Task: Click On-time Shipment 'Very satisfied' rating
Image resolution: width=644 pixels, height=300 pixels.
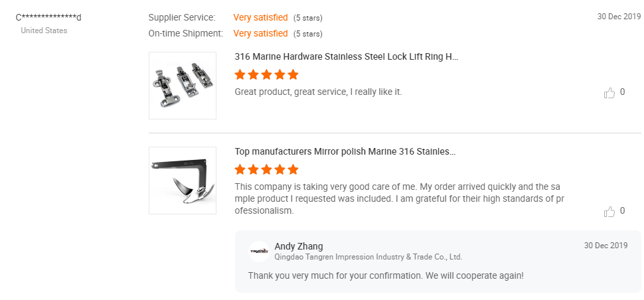Action: (x=260, y=33)
